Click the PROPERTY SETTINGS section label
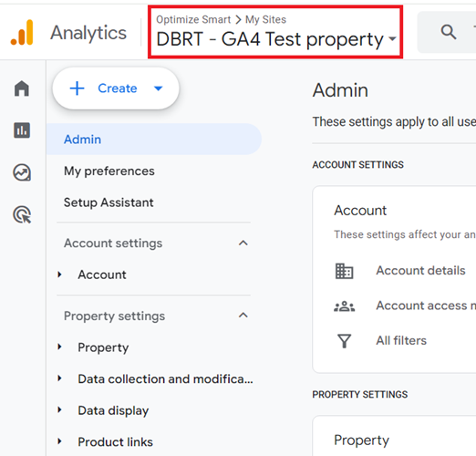This screenshot has height=456, width=476. [360, 394]
